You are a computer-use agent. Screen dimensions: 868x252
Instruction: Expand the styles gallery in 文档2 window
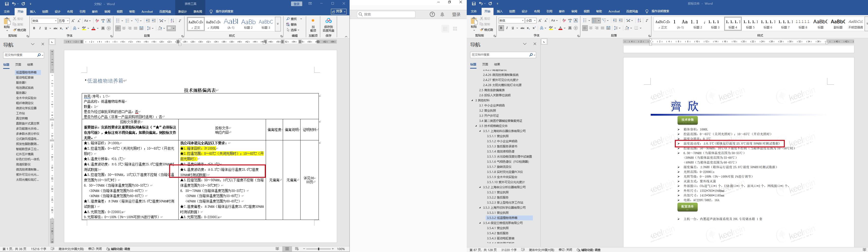click(x=278, y=24)
